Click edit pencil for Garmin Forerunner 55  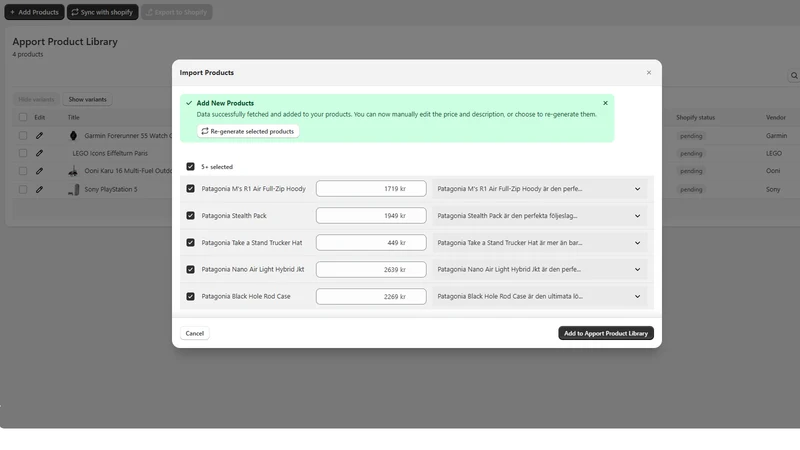(x=39, y=136)
